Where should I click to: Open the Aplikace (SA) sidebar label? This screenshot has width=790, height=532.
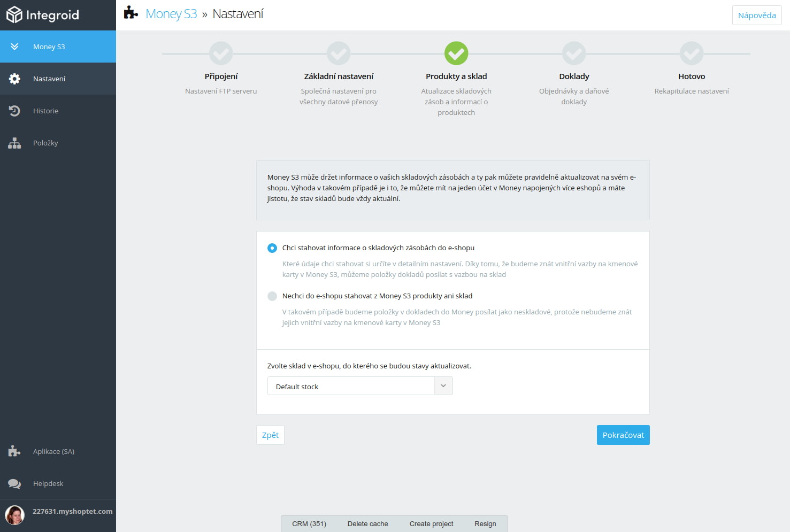(53, 451)
